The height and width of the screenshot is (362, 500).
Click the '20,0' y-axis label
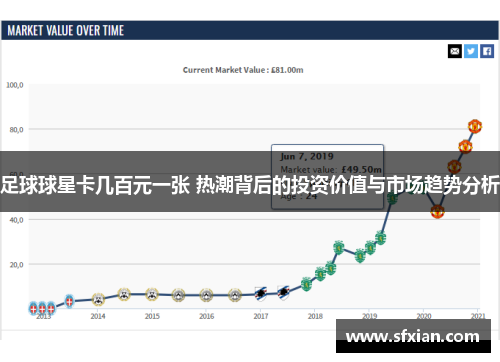coord(16,265)
